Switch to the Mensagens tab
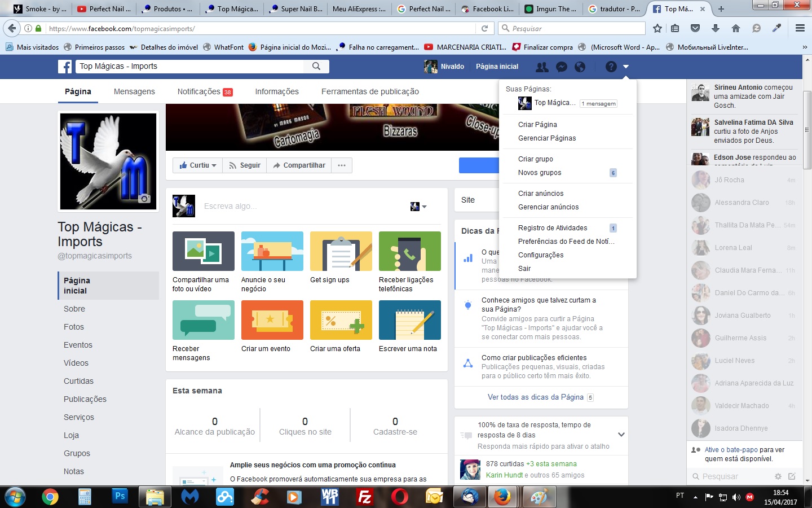Image resolution: width=812 pixels, height=508 pixels. (x=134, y=91)
